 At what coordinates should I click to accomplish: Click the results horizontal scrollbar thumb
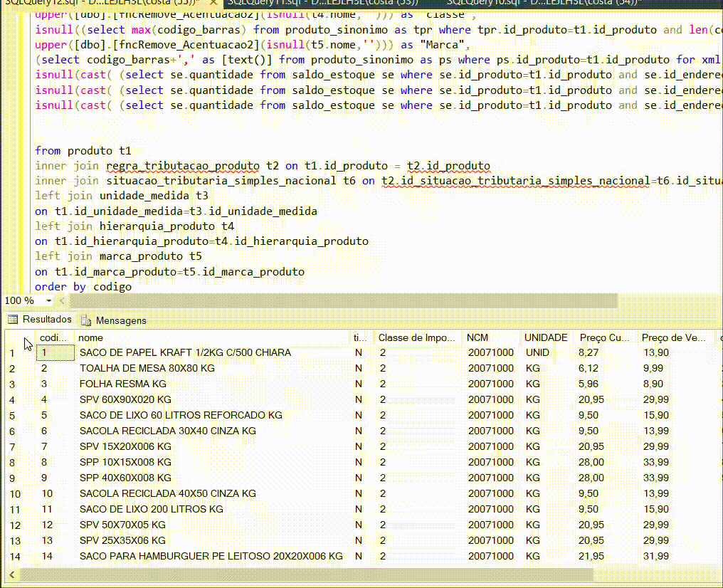click(307, 574)
